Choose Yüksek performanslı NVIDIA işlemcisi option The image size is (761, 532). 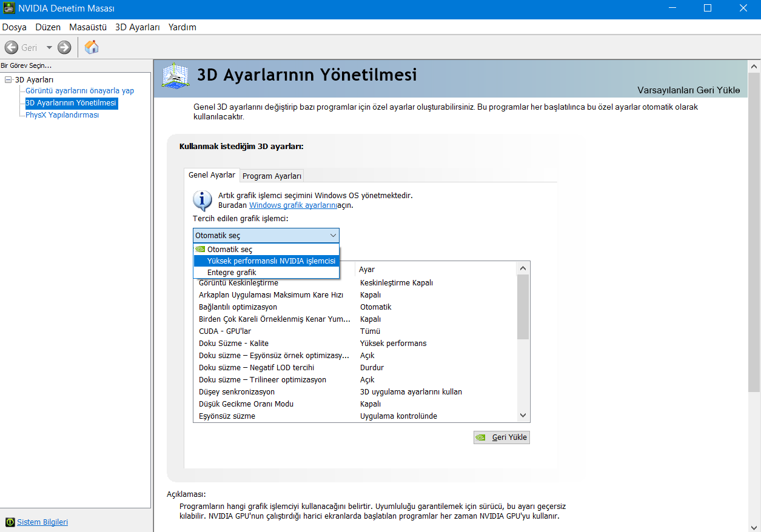pos(266,261)
